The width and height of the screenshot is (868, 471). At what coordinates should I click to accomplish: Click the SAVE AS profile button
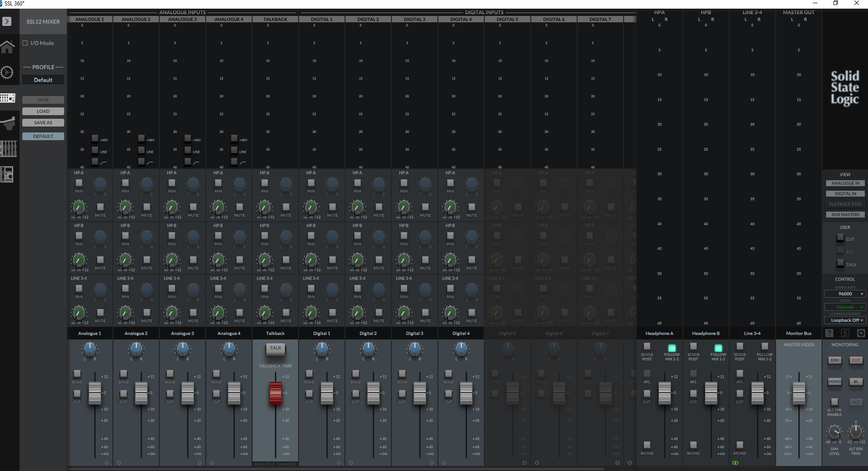[x=43, y=122]
